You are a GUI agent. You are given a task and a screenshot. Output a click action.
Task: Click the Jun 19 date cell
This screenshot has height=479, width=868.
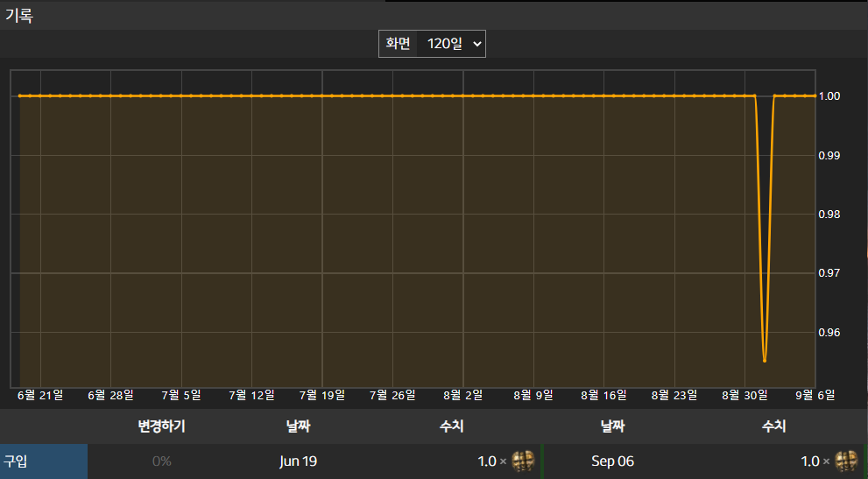[x=298, y=461]
